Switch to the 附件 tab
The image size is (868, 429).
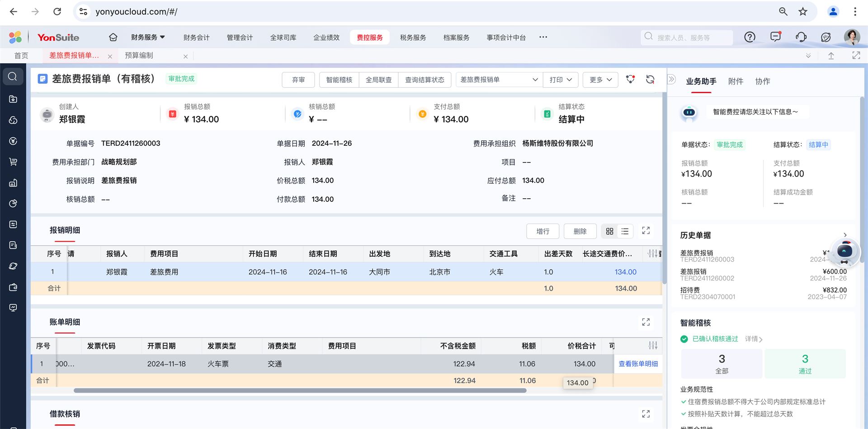(736, 81)
